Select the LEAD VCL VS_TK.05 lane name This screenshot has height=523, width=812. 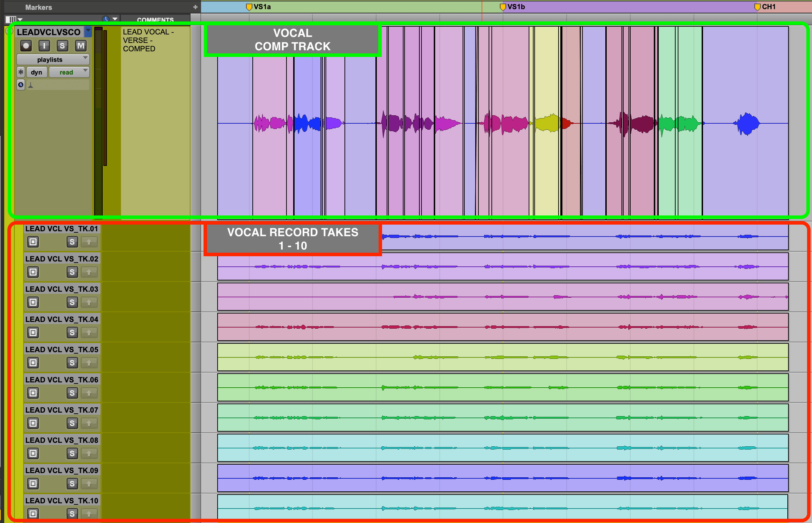pyautogui.click(x=62, y=349)
